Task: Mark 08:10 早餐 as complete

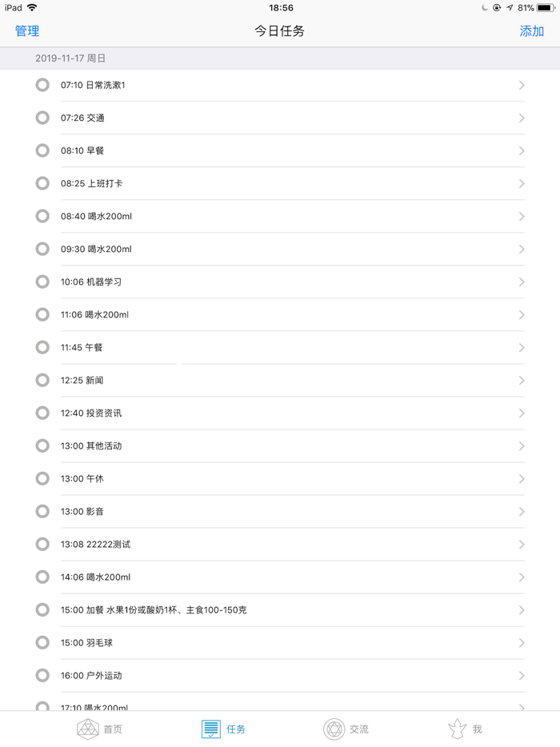Action: pyautogui.click(x=42, y=150)
